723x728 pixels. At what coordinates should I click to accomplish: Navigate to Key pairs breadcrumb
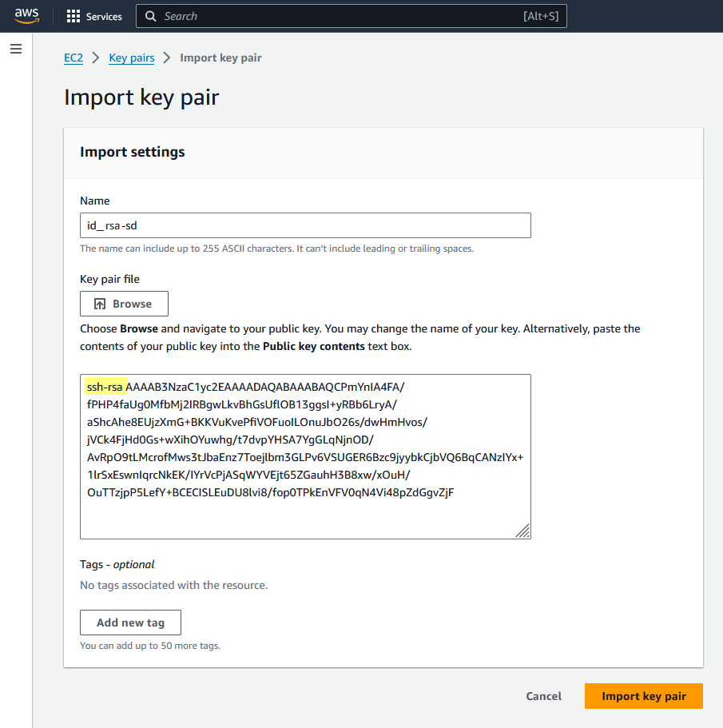click(x=132, y=58)
